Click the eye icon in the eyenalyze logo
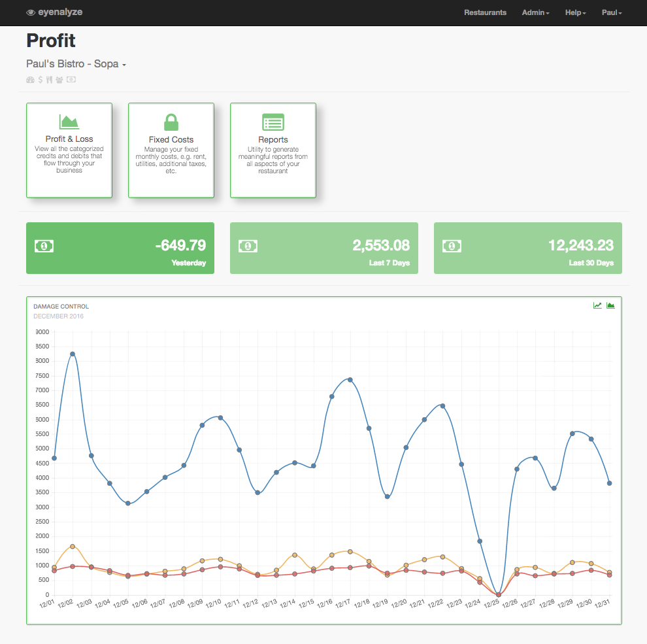The width and height of the screenshot is (647, 644). [30, 12]
